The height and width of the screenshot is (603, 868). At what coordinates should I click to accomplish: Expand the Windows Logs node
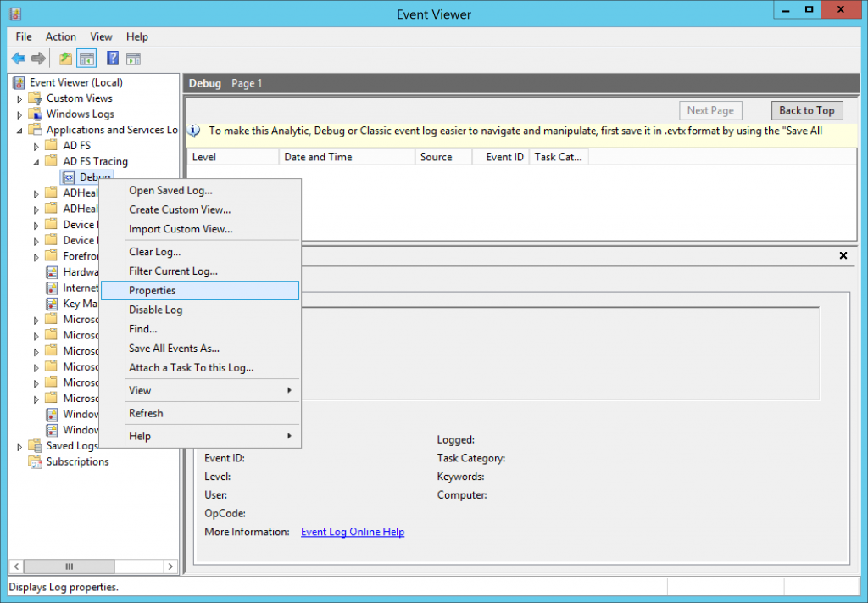19,114
